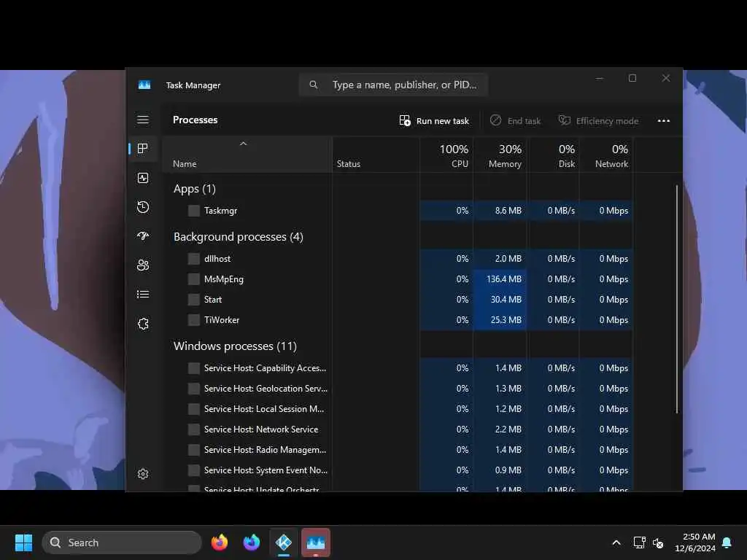Viewport: 747px width, 560px height.
Task: Open Task Manager settings gear
Action: (143, 474)
